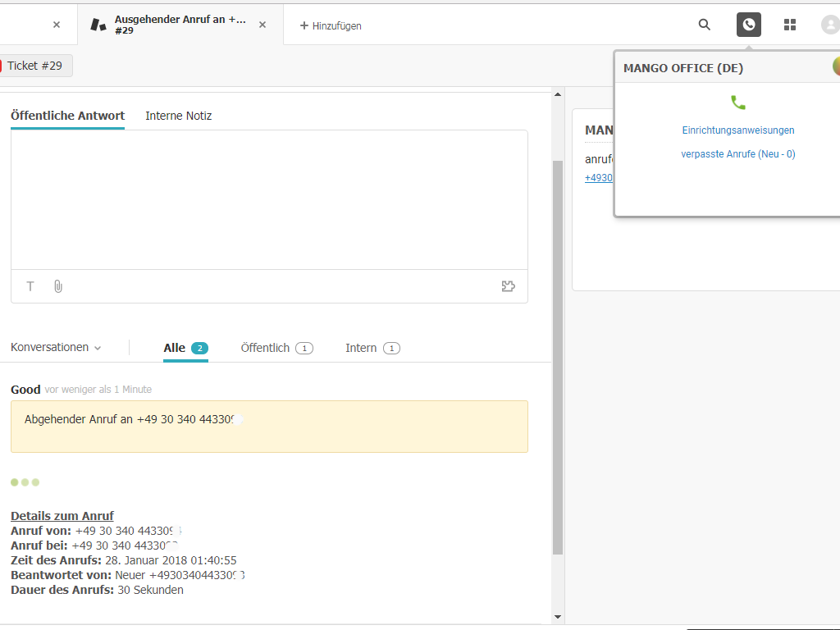Click the three green dots expander
The width and height of the screenshot is (840, 630).
[25, 482]
